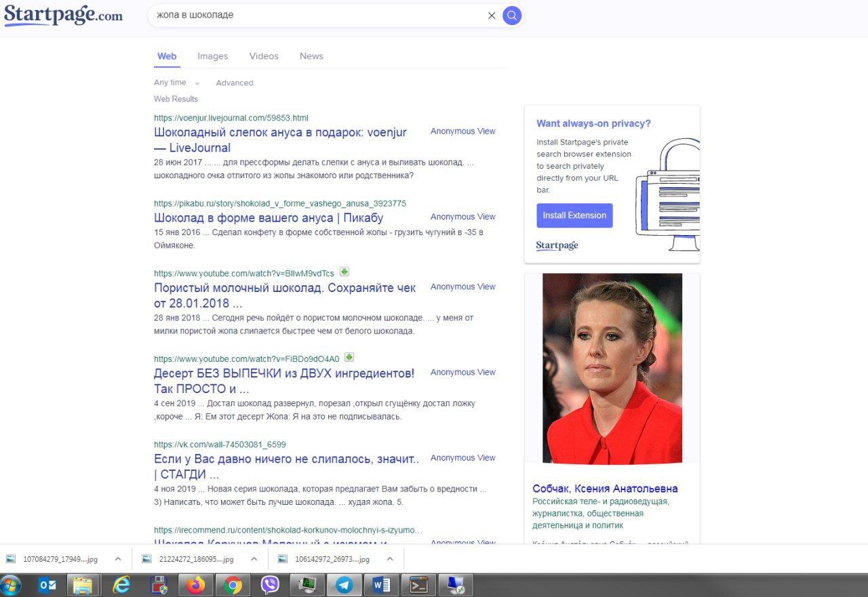Click the pikabu.ru story URL
The width and height of the screenshot is (868, 597).
(x=280, y=203)
